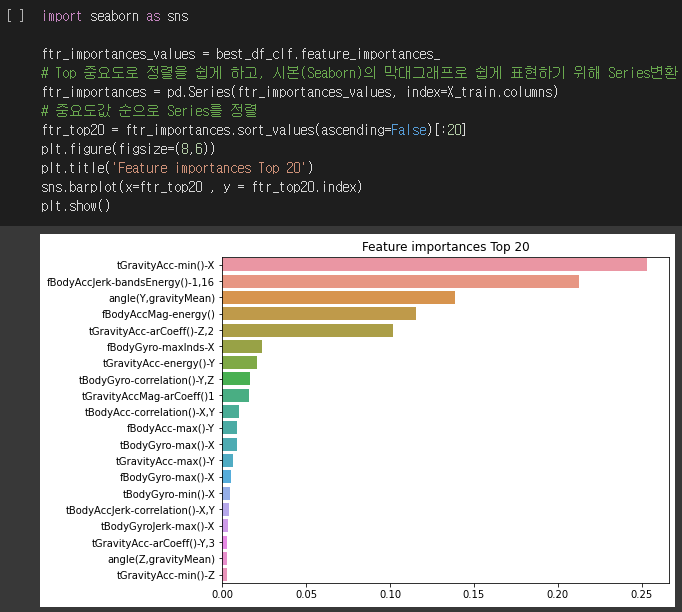Click the x-axis tick label 0.10
The image size is (682, 612).
390,594
